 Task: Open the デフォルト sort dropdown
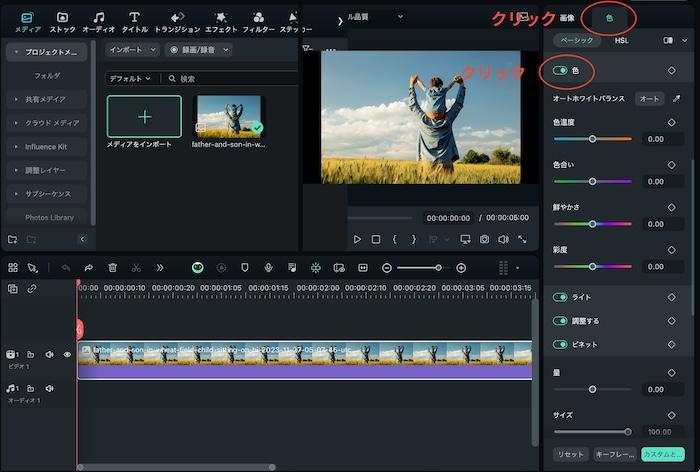tap(130, 78)
